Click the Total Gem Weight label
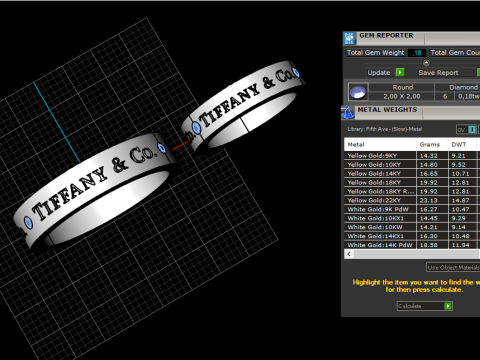The height and width of the screenshot is (360, 480). pyautogui.click(x=375, y=53)
